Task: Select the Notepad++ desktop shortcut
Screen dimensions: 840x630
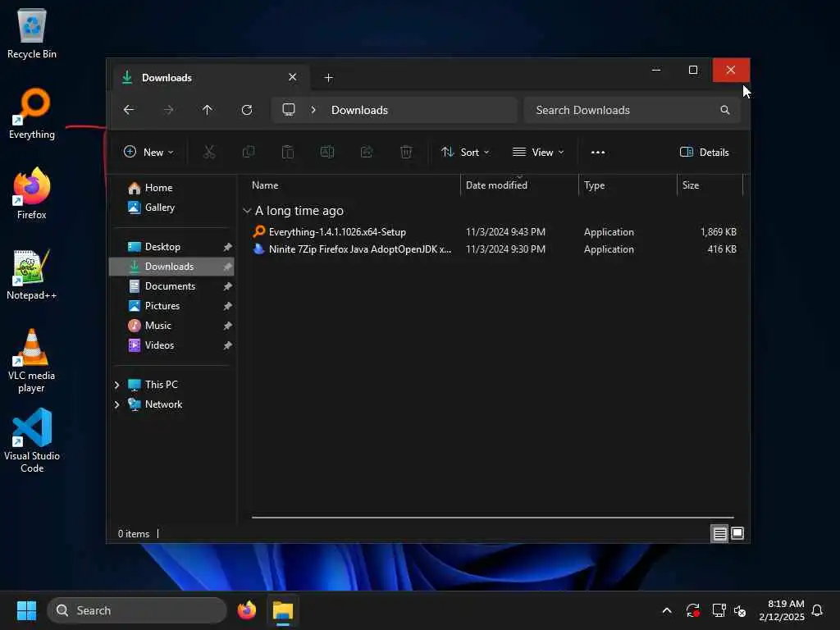Action: (x=32, y=275)
